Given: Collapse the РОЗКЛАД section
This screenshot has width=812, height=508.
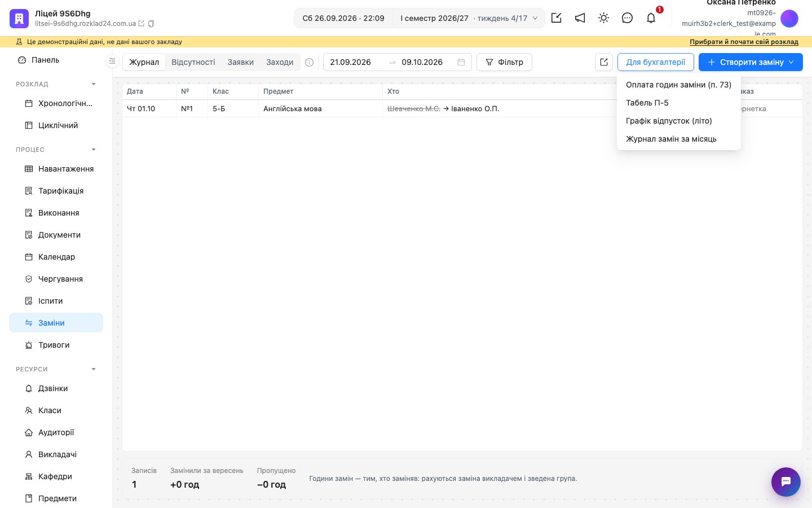Looking at the screenshot, I should click(x=94, y=84).
